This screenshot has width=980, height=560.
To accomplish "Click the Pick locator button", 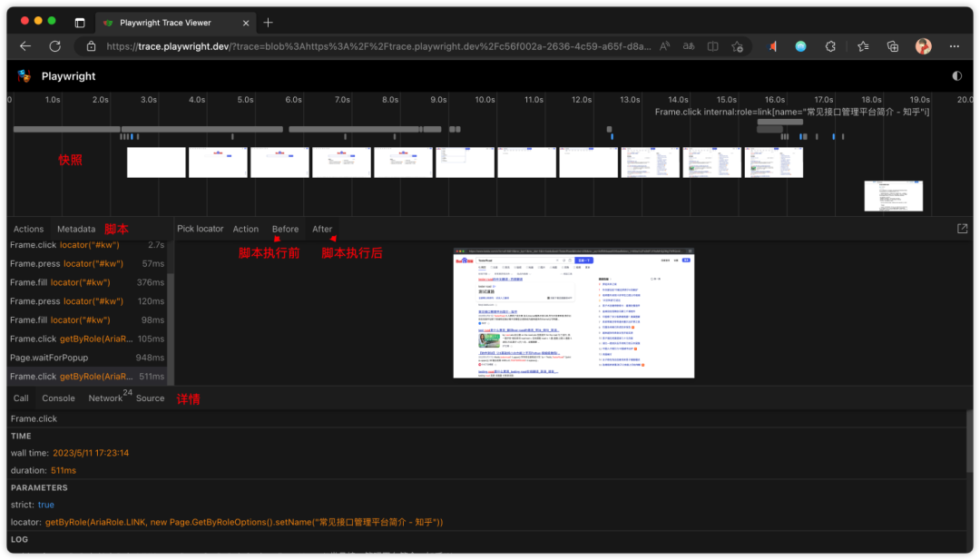I will coord(200,229).
